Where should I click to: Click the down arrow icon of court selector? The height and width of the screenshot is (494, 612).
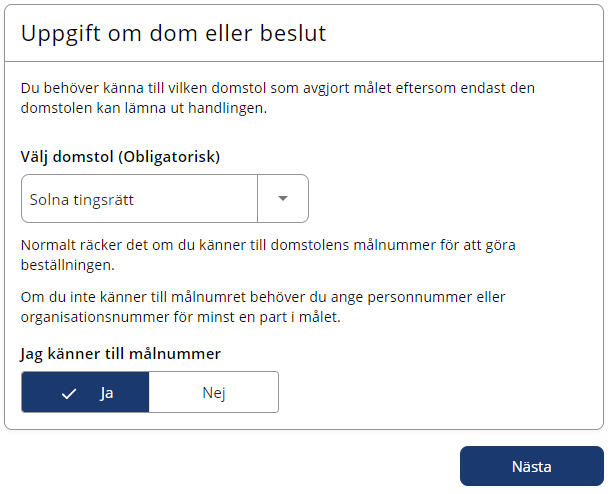[283, 198]
